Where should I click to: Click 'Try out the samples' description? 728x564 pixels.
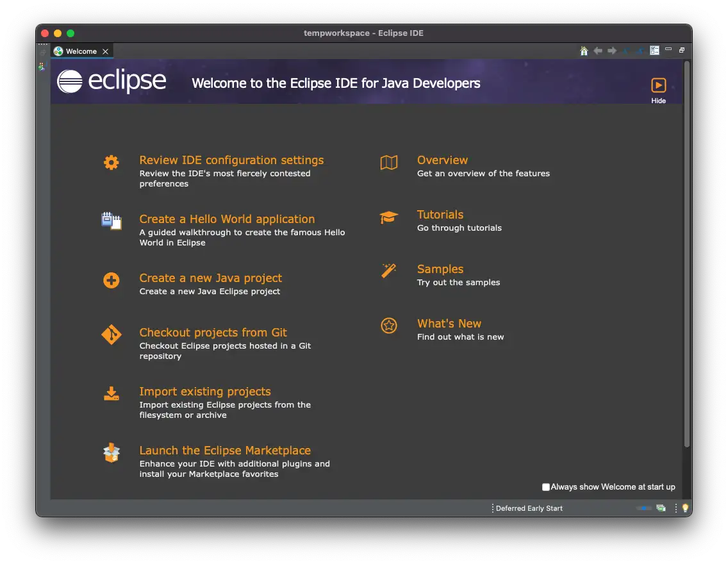458,282
